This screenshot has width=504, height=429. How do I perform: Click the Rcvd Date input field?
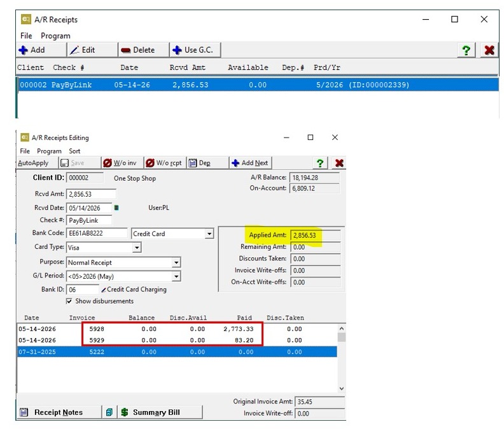point(89,208)
